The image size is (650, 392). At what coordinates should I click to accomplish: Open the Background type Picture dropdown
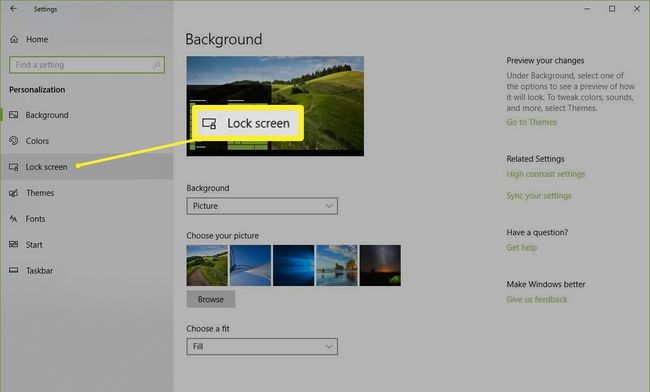(x=262, y=206)
